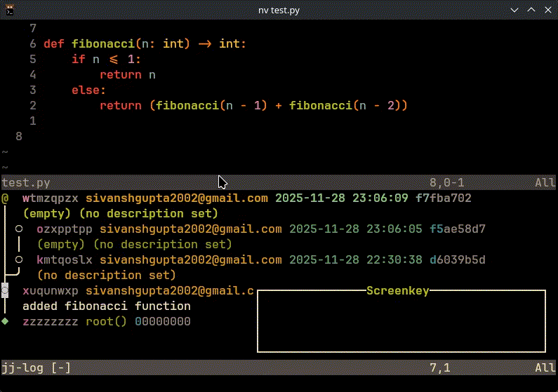Select the change ID kmtqoslx

pyautogui.click(x=65, y=259)
